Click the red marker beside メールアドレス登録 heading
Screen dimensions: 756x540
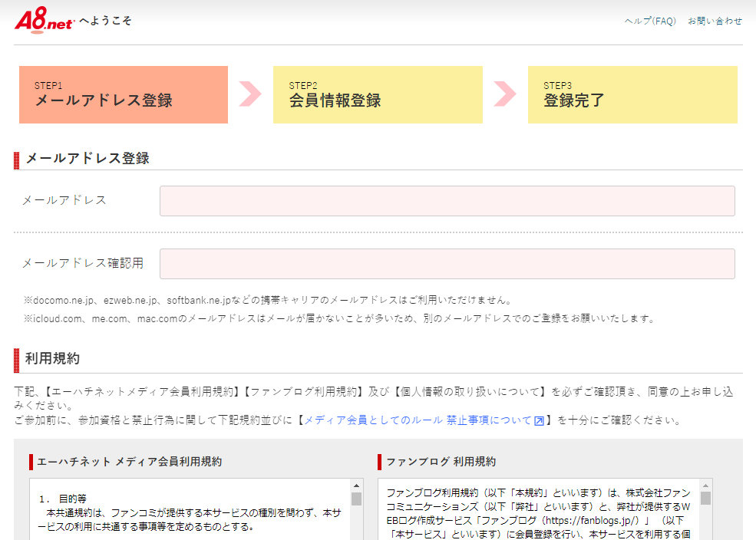(17, 160)
